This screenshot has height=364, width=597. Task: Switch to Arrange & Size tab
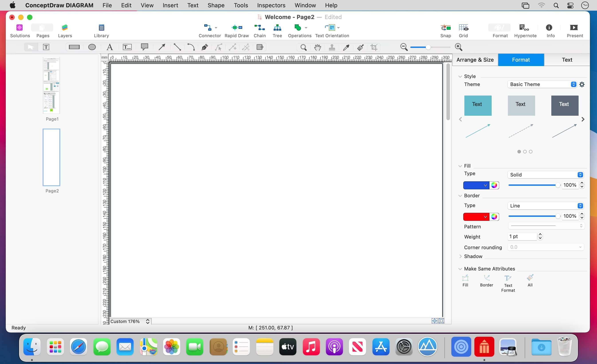tap(475, 60)
